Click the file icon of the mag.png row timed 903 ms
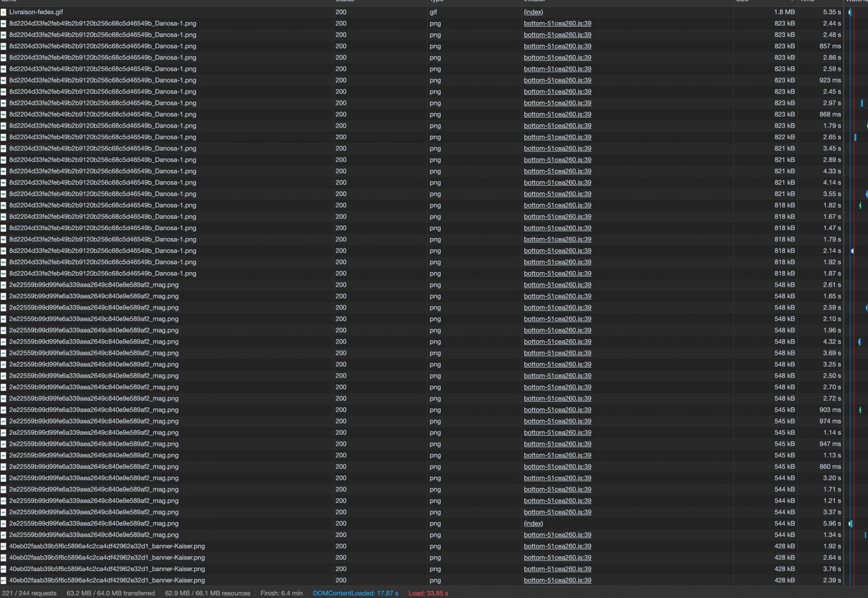This screenshot has height=598, width=868. coord(4,410)
